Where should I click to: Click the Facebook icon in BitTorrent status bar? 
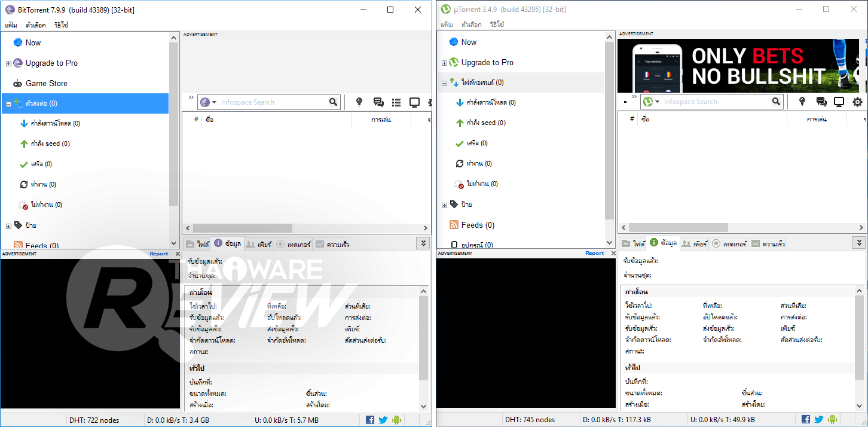[370, 420]
